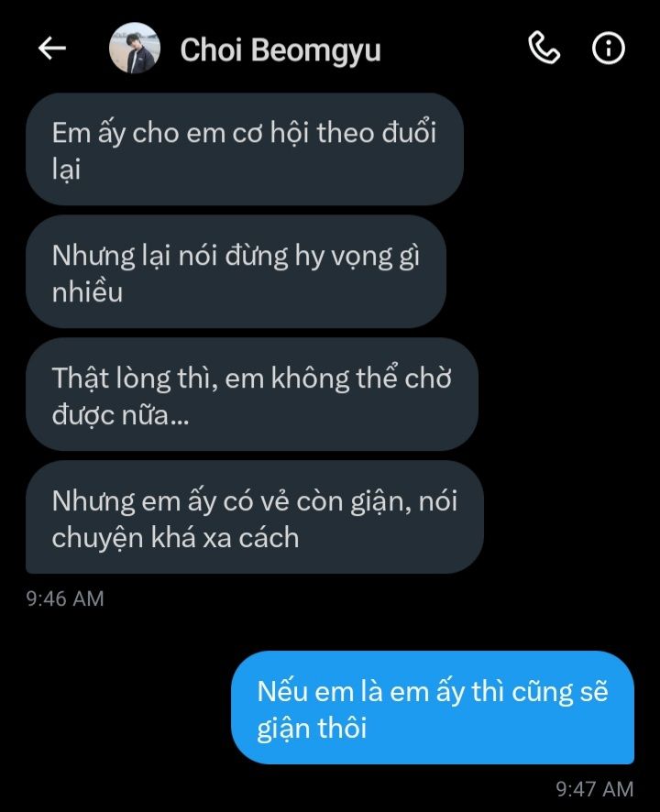The height and width of the screenshot is (812, 660).
Task: Tap the Choi Beomgyu name in header
Action: (x=280, y=50)
